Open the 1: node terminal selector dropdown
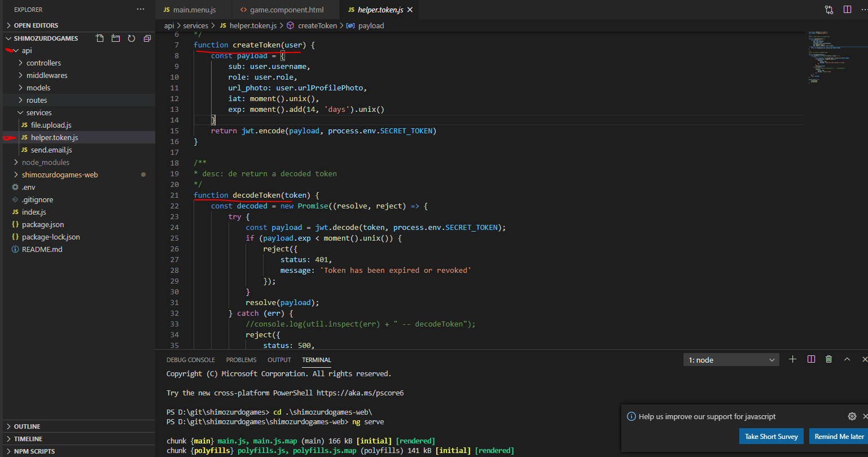The width and height of the screenshot is (868, 457). click(x=731, y=360)
